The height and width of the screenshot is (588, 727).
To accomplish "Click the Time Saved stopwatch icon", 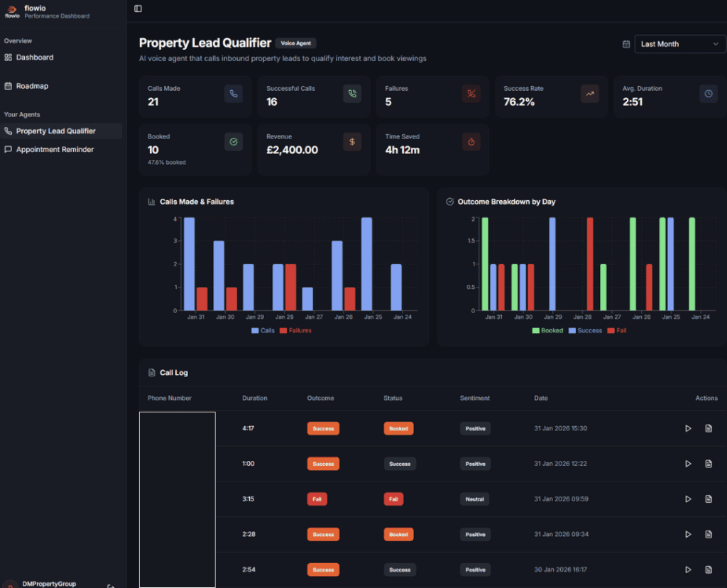I will pos(471,142).
